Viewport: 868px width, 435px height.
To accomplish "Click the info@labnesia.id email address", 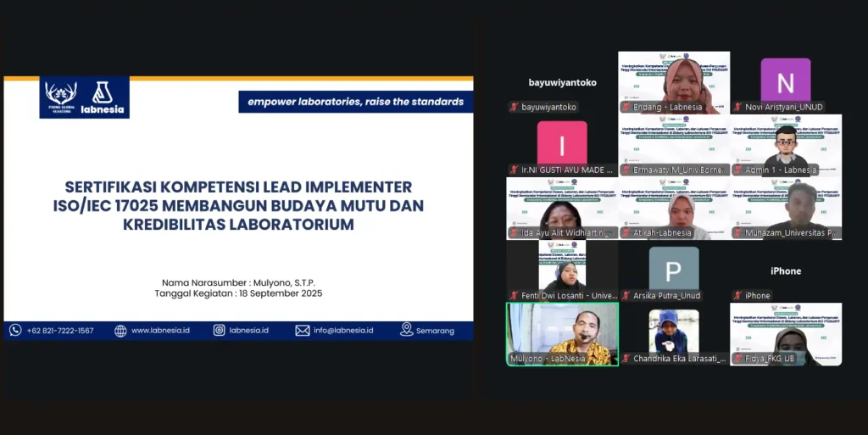I will [x=343, y=330].
